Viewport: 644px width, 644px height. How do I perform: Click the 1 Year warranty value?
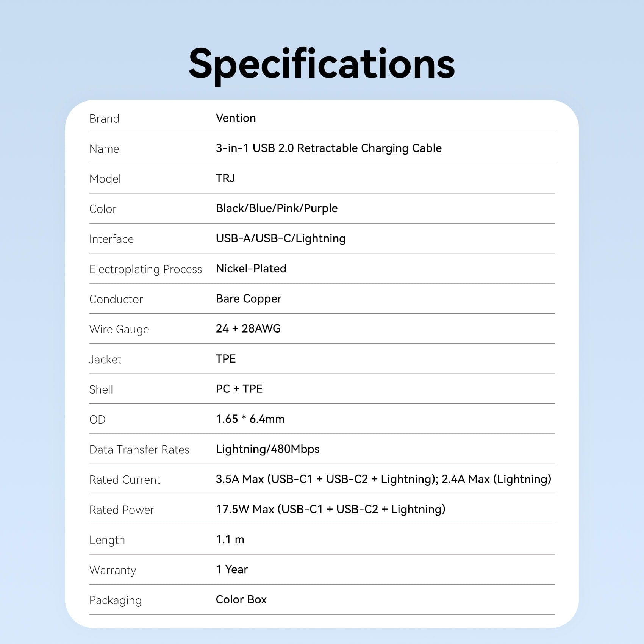pos(232,569)
